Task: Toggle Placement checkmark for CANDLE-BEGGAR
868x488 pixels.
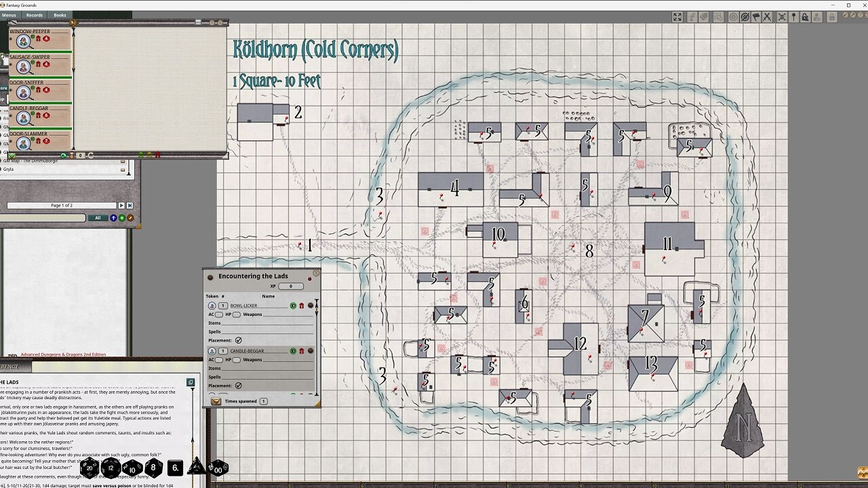Action: tap(238, 386)
